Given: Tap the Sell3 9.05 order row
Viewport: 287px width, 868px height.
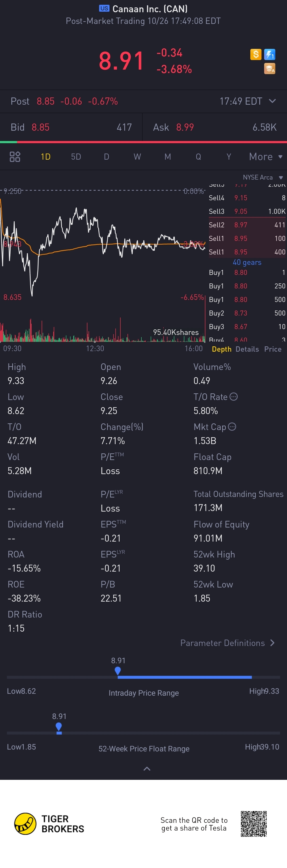Looking at the screenshot, I should pyautogui.click(x=247, y=211).
